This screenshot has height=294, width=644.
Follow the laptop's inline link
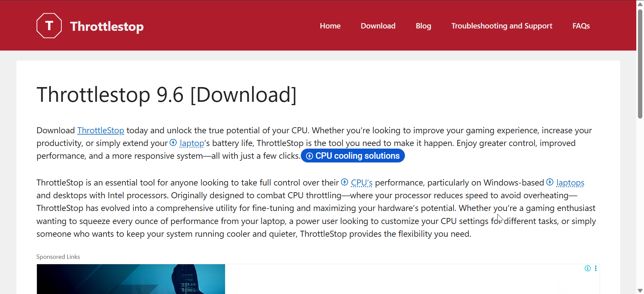[192, 143]
